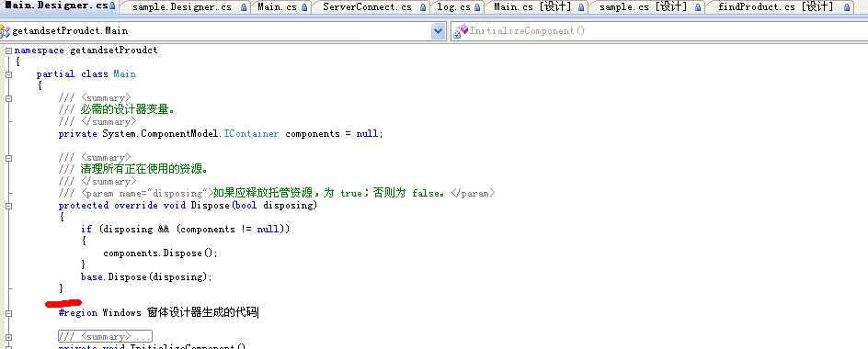Collapse the #region Windows 窗体设计器生成的代码 section
This screenshot has width=868, height=349.
tap(9, 313)
